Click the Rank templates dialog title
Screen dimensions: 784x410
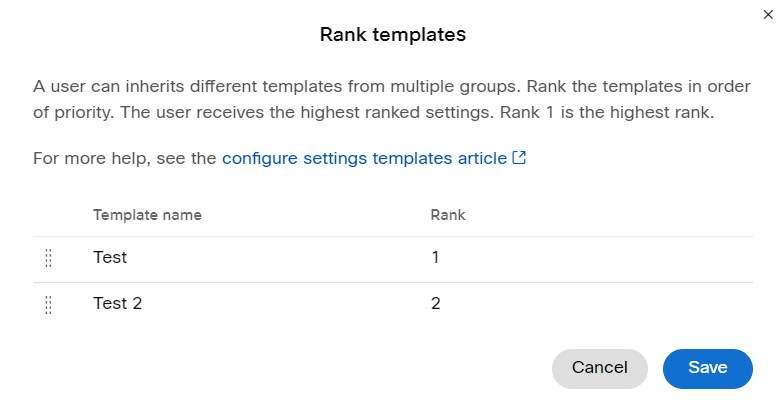tap(392, 34)
